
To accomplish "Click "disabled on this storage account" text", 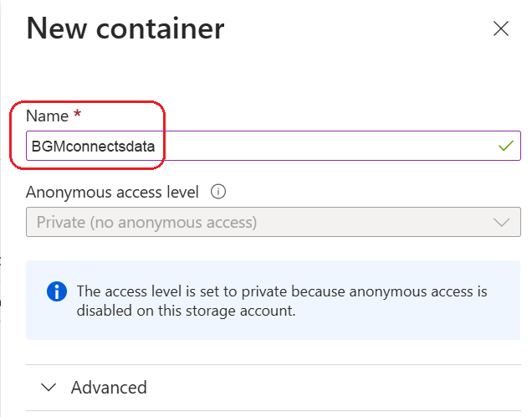I will click(x=186, y=308).
